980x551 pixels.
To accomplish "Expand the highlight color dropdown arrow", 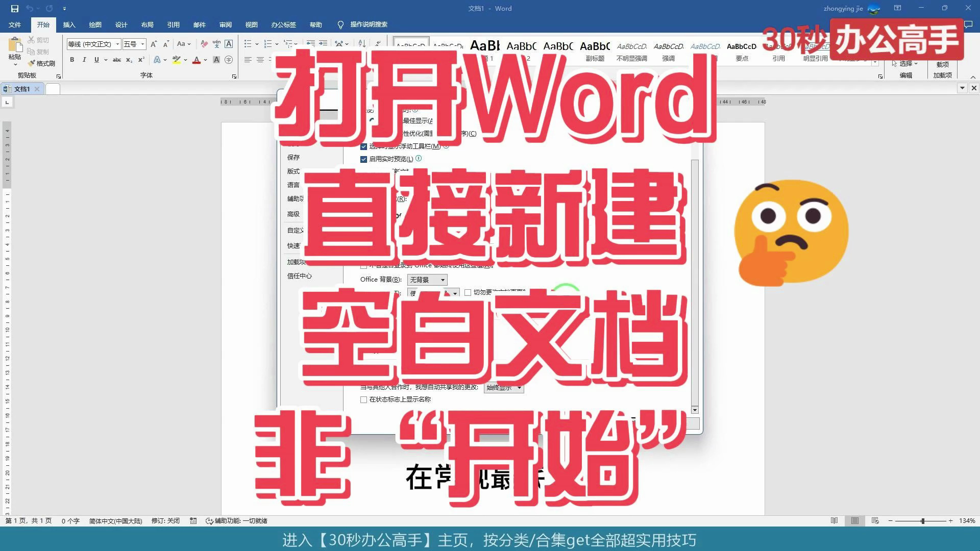I will click(185, 60).
